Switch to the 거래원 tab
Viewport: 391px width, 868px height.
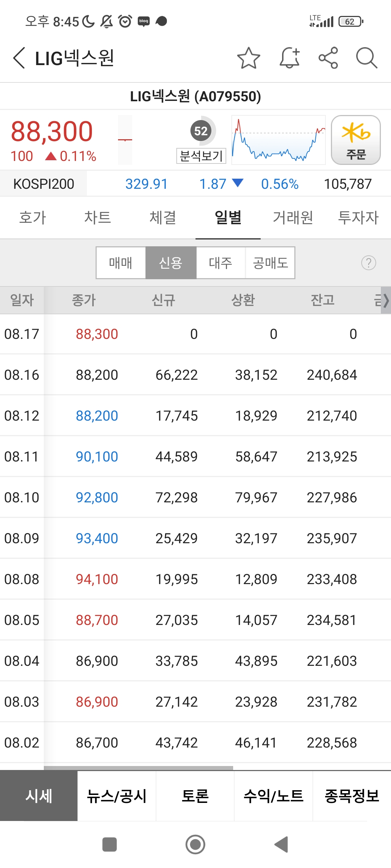click(293, 218)
